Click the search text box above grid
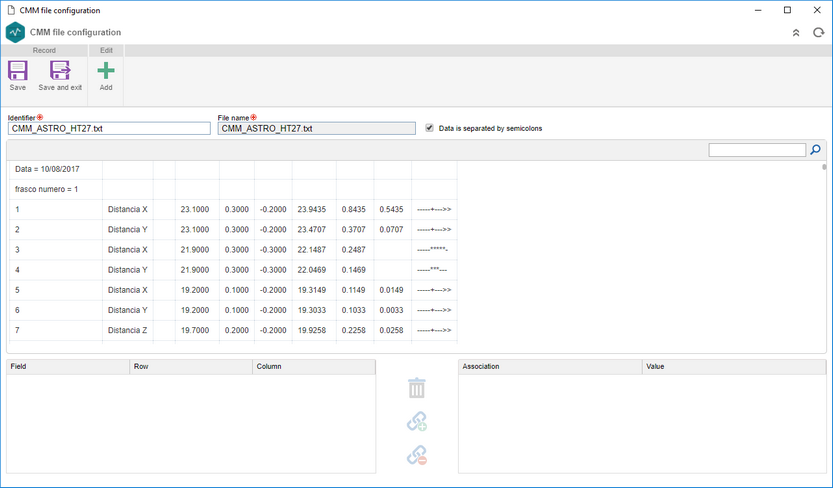833x488 pixels. [x=757, y=150]
